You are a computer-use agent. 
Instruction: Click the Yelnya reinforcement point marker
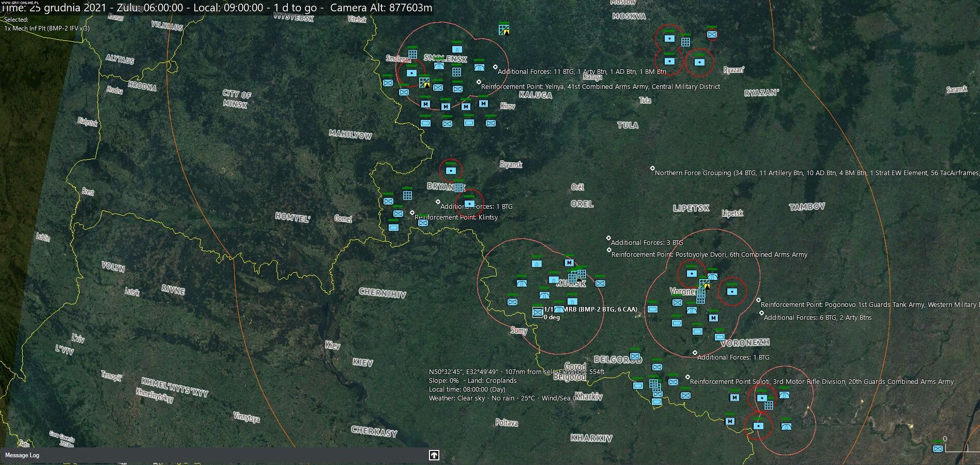479,82
